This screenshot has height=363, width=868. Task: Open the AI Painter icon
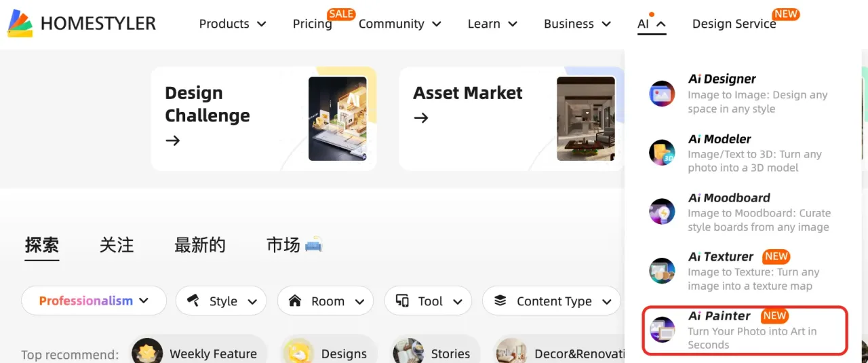click(662, 329)
